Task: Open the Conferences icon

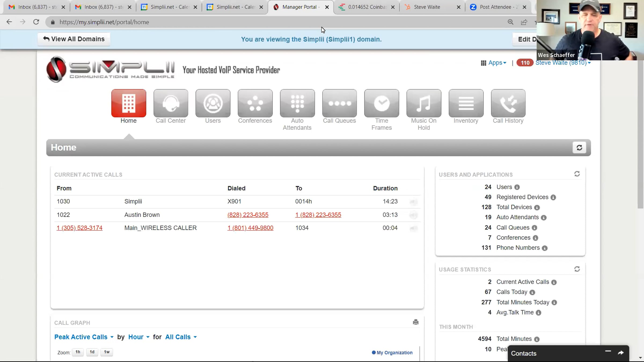Action: (255, 104)
